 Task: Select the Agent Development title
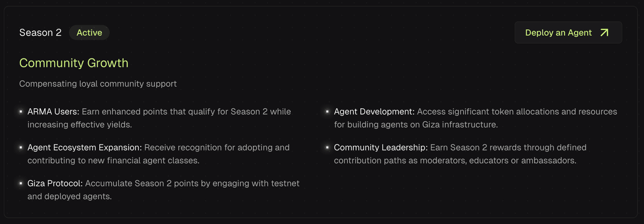coord(374,111)
